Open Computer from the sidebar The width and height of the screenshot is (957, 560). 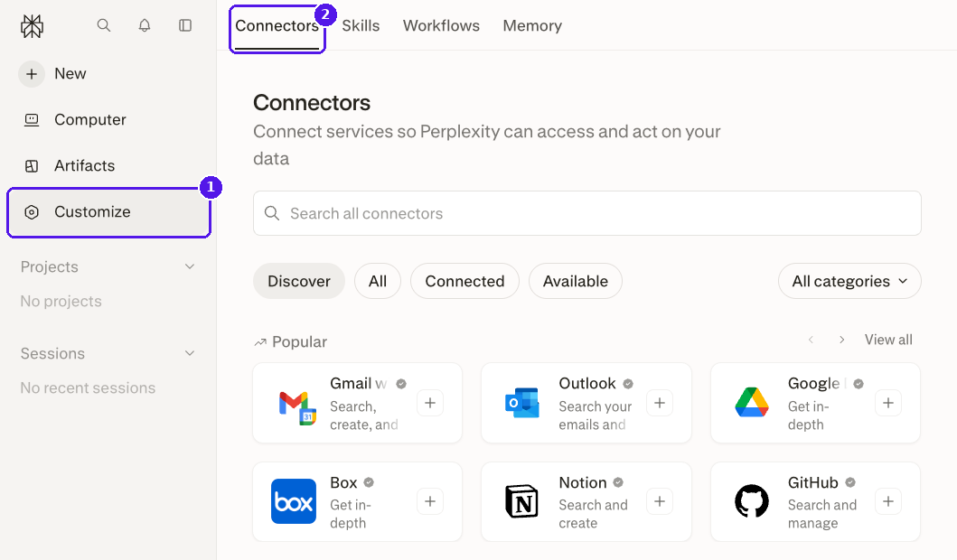[x=108, y=119]
